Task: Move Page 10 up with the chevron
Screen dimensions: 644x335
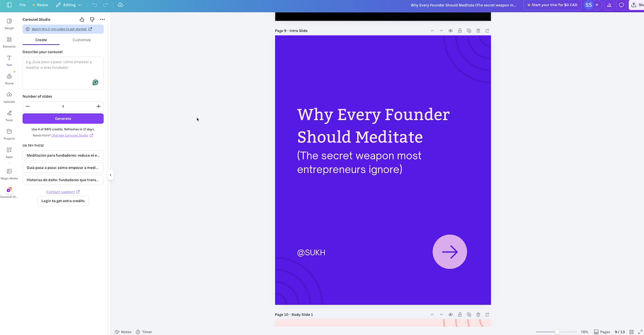Action: point(432,315)
